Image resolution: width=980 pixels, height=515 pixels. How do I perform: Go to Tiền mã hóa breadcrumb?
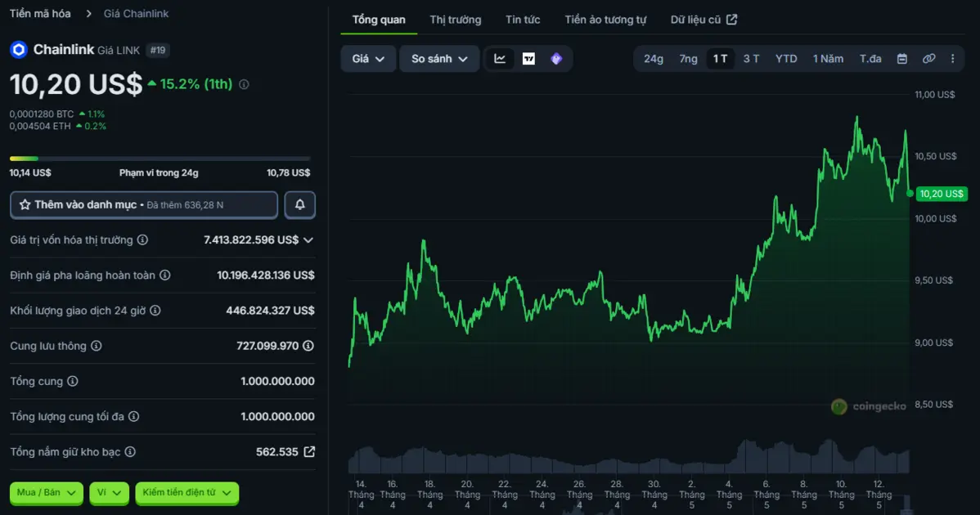coord(40,13)
